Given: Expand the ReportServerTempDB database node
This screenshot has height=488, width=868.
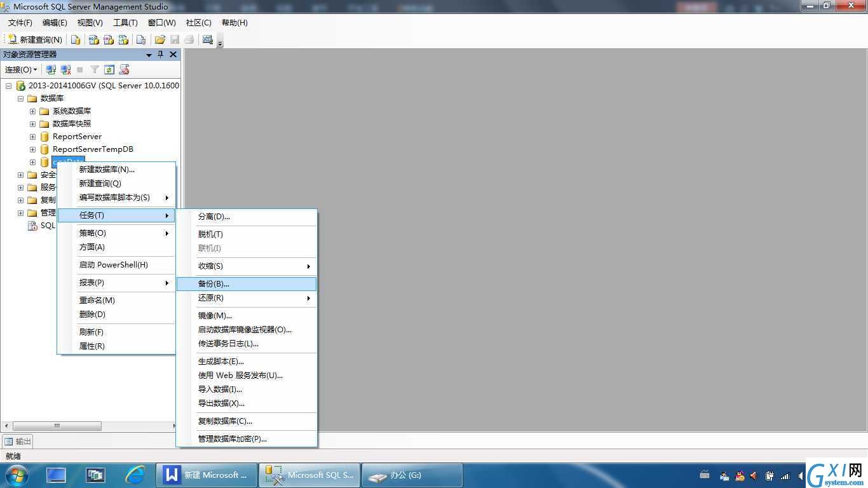Looking at the screenshot, I should pyautogui.click(x=32, y=149).
